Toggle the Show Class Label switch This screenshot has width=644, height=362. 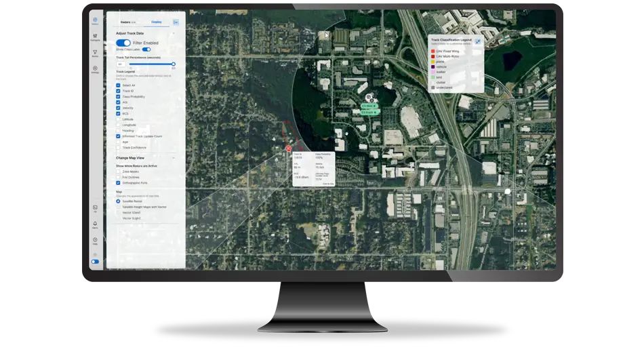[x=146, y=49]
